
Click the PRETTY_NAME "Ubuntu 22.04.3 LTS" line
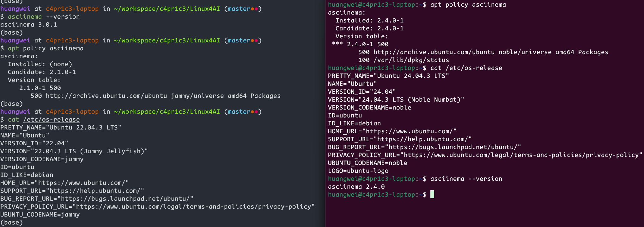[x=61, y=127]
